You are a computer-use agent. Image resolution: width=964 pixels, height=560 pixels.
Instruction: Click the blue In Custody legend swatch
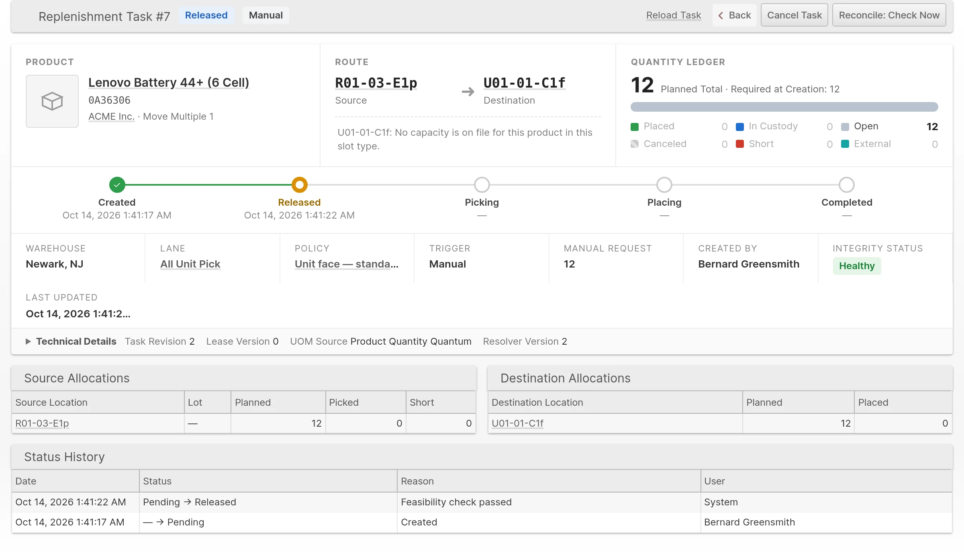pyautogui.click(x=740, y=127)
